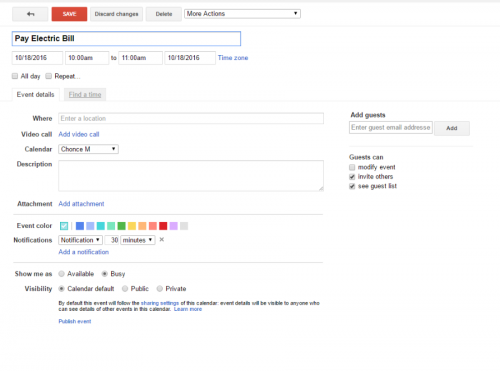Choose the red event color
500x371 pixels.
pyautogui.click(x=163, y=226)
